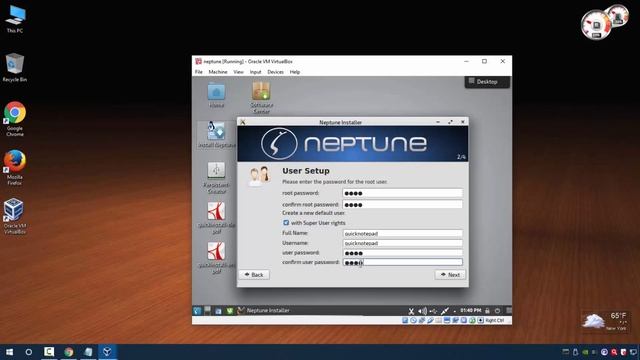This screenshot has width=640, height=360.
Task: Click the Cortana search circle on the taskbar
Action: [29, 352]
